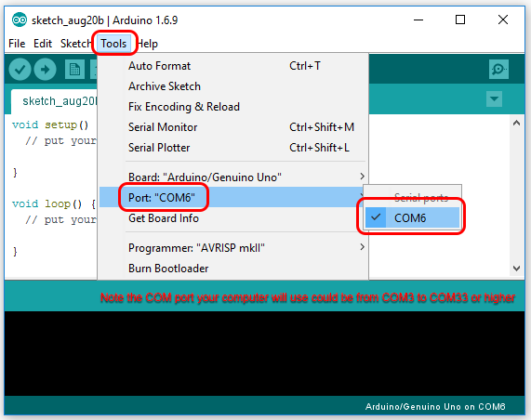Screen dimensions: 531x420
Task: Expand Board: Arduino/Genuino Uno submenu
Action: (x=233, y=177)
